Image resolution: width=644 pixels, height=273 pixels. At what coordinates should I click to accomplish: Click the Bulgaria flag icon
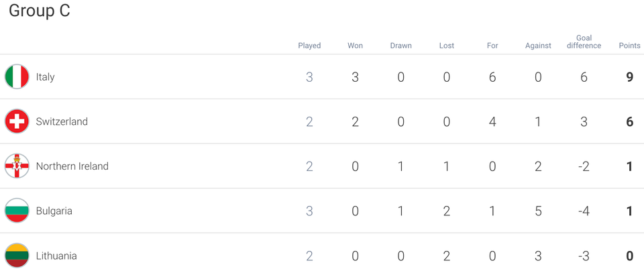(17, 211)
